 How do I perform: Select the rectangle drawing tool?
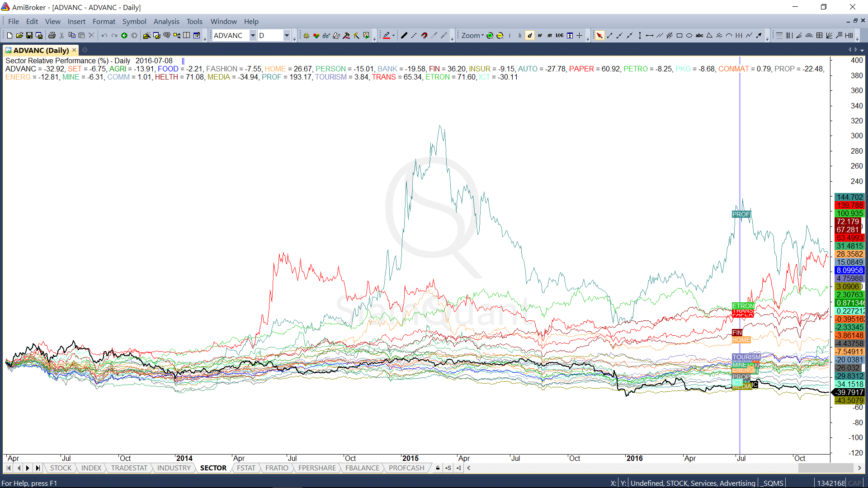tap(679, 35)
